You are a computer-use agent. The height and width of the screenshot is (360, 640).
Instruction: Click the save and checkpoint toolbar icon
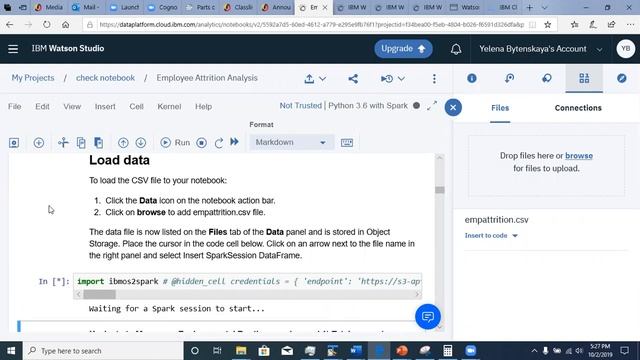[14, 142]
